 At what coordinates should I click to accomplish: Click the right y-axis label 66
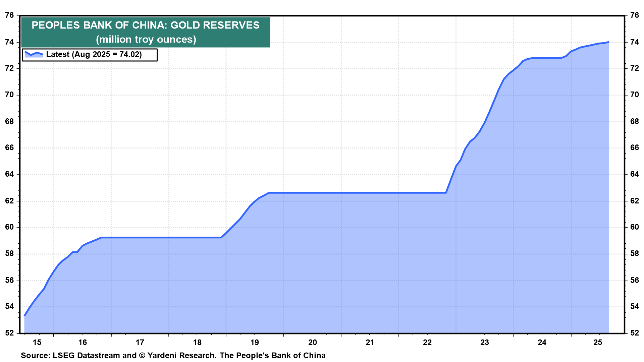[634, 148]
